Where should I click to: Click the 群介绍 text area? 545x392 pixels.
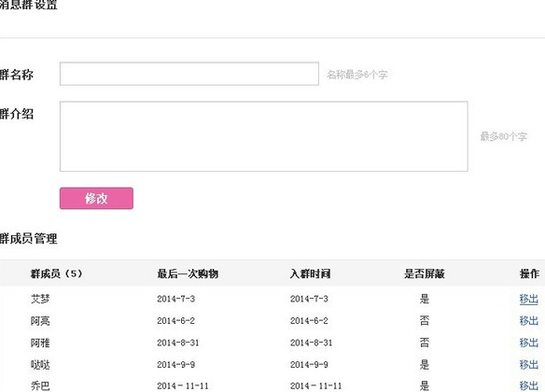(264, 136)
